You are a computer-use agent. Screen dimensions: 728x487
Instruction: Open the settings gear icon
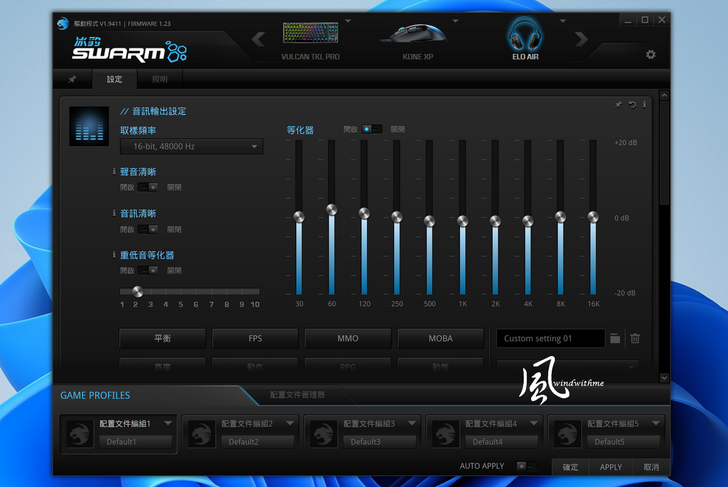click(650, 54)
